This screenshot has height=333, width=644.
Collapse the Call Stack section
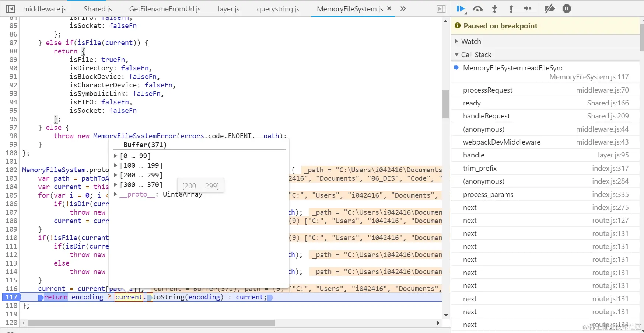[457, 55]
